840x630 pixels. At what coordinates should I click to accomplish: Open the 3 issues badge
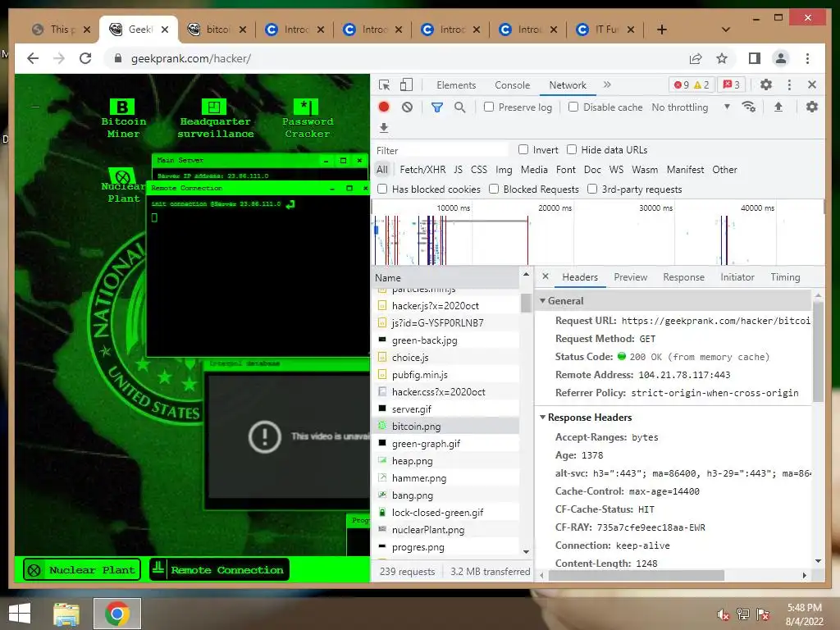click(x=731, y=84)
